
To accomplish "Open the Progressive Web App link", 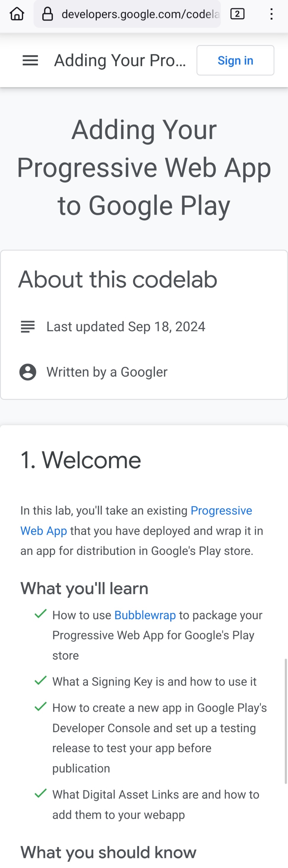I will (x=136, y=521).
